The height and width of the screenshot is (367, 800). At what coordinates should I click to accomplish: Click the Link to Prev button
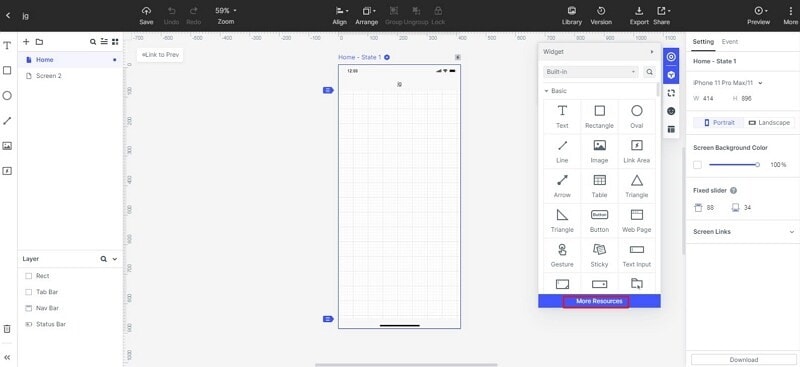(x=160, y=55)
